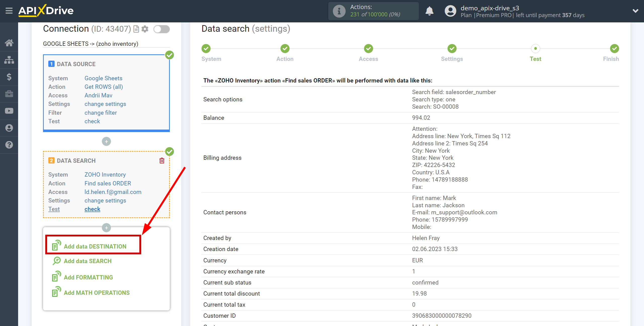The height and width of the screenshot is (326, 644).
Task: Open ld.helen.f@gmail.com access link
Action: click(x=113, y=192)
